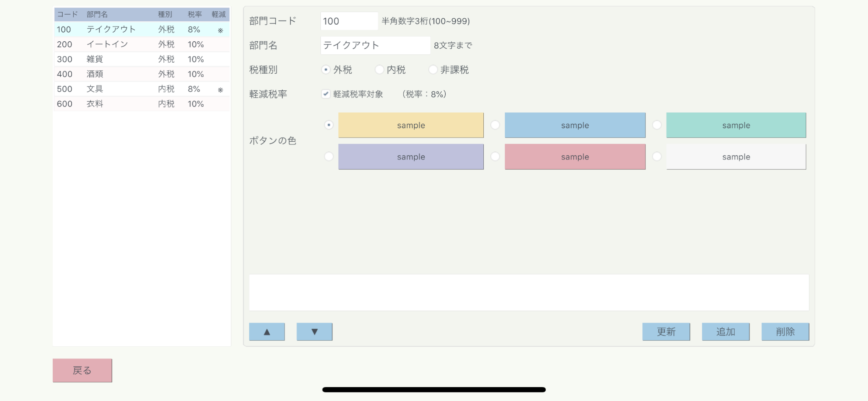Viewport: 868px width, 401px height.
Task: Go back with the 戻る button
Action: click(82, 370)
